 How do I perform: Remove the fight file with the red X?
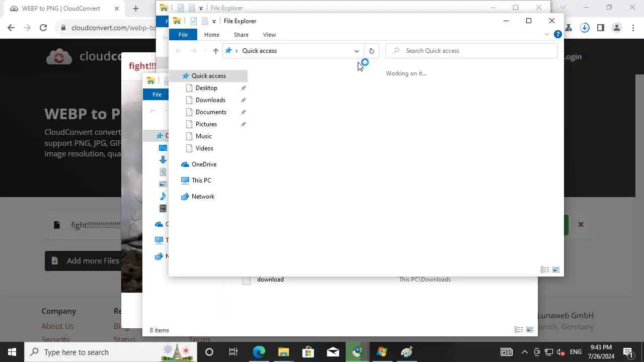pyautogui.click(x=581, y=224)
